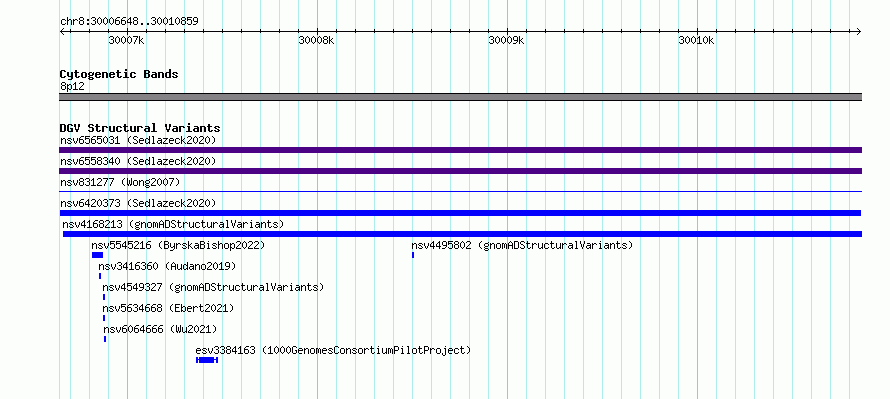Screen dimensions: 890x399
Task: Select the blue bar under nsv4168213
Action: coord(462,234)
